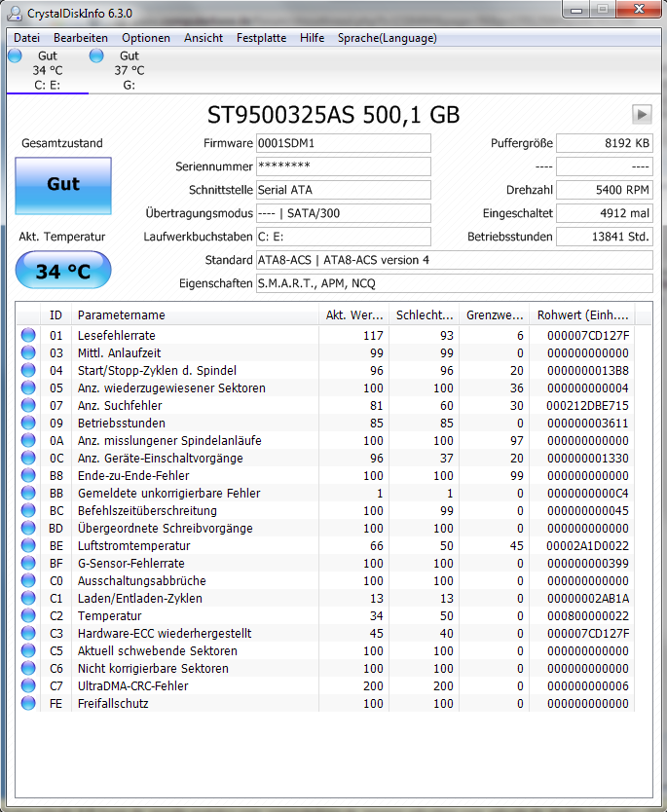Click status orb for Mittl. Anlaufzeit row

tap(28, 352)
